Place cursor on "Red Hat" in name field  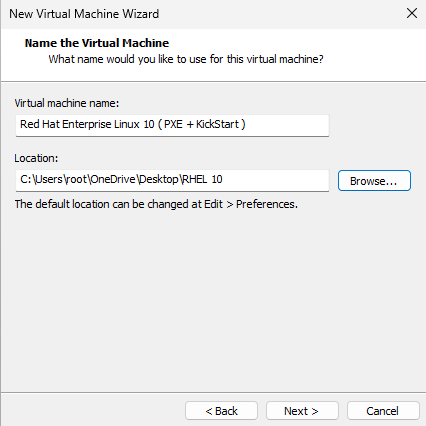[x=40, y=124]
